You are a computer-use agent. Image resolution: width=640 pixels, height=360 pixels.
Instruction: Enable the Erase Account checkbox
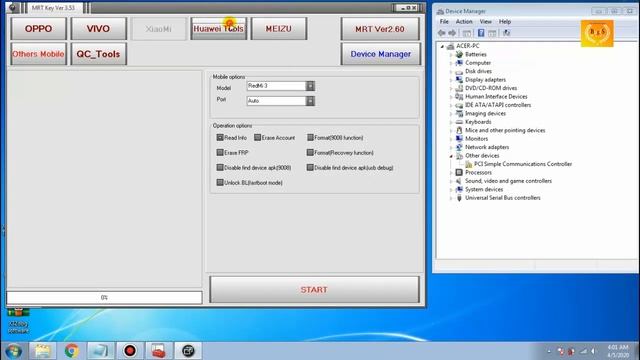(258, 138)
